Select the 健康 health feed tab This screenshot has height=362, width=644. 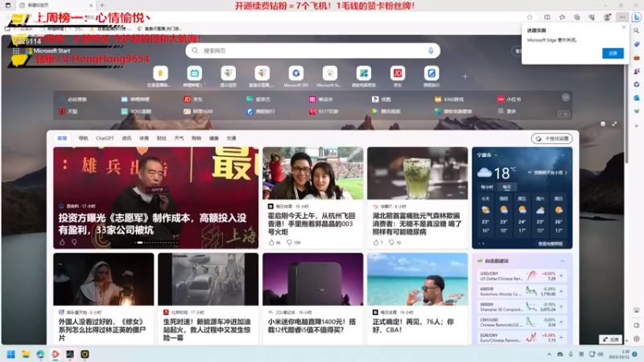[214, 138]
